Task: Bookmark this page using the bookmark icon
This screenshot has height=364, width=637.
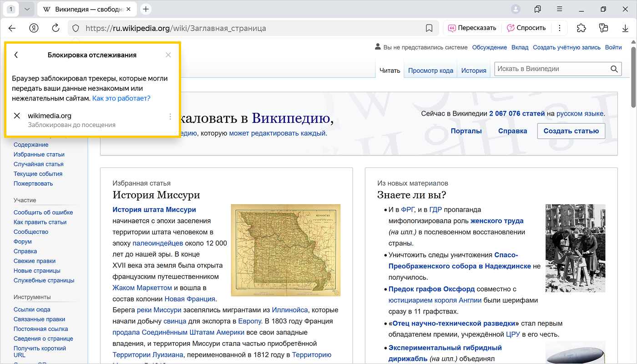Action: pos(429,28)
